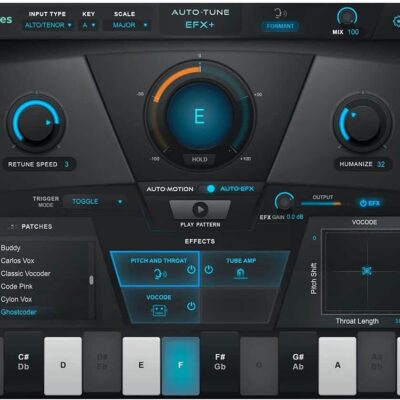This screenshot has height=400, width=400.
Task: Open the settings gear icon
Action: point(396,21)
